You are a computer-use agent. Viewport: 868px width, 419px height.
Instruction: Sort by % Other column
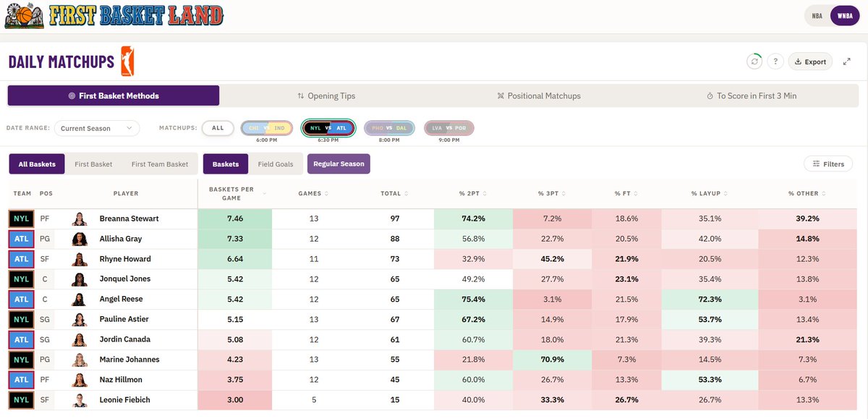click(807, 193)
